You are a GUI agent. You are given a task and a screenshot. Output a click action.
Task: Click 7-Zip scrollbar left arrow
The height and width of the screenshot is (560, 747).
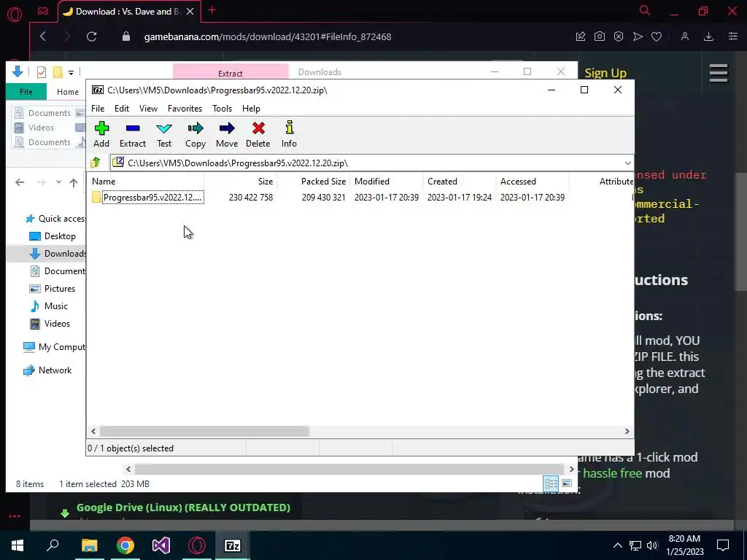[x=93, y=431]
